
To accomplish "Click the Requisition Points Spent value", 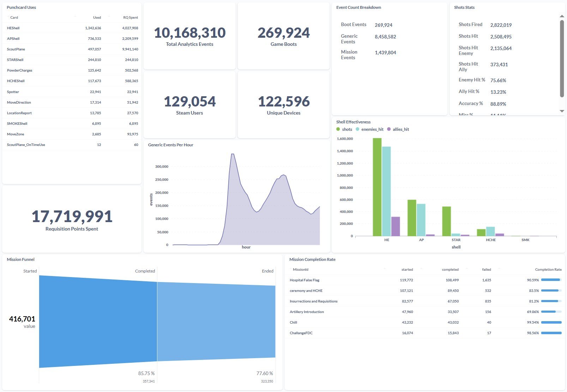I will tap(72, 216).
